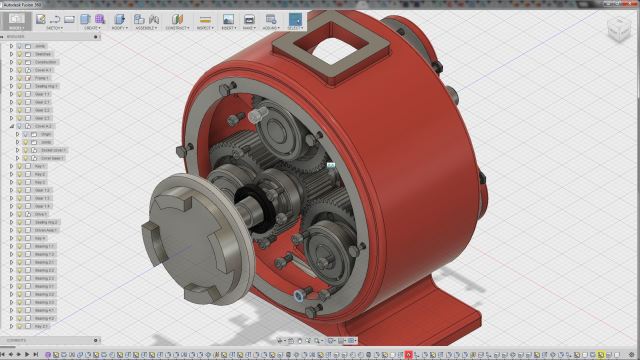Open the Add-Ins dropdown menu
The width and height of the screenshot is (640, 360).
pos(271,28)
